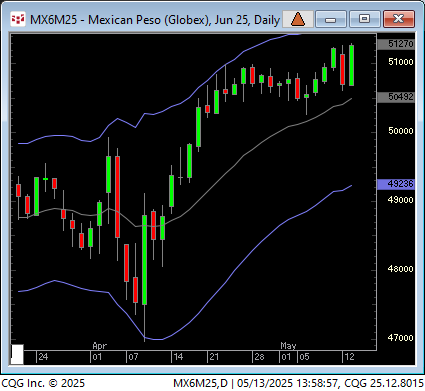The height and width of the screenshot is (391, 425).
Task: Maximize the MX6M25 chart window
Action: pos(364,19)
